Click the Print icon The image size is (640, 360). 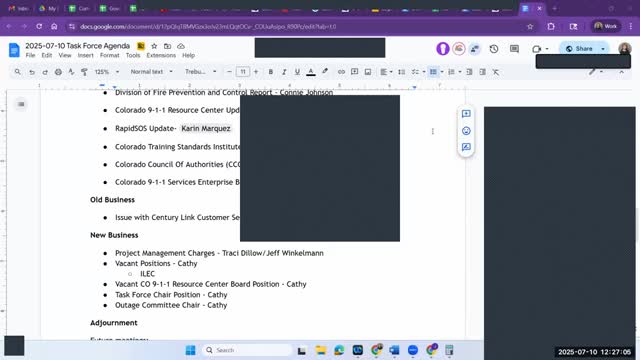click(58, 72)
